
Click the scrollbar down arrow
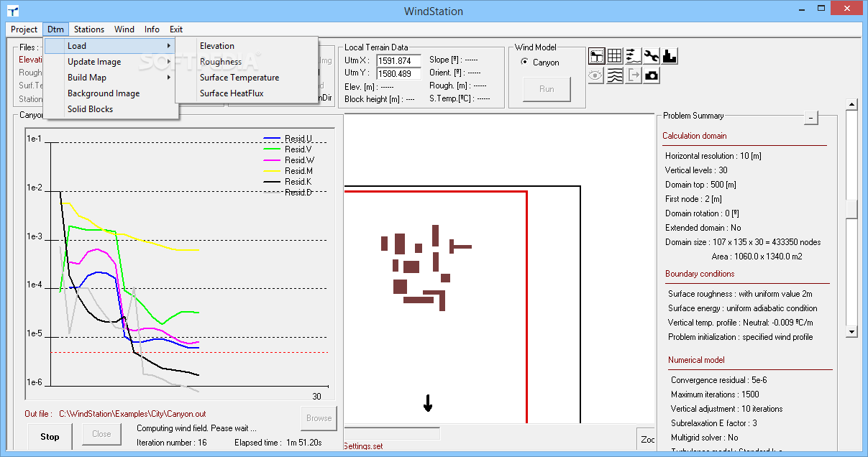coord(852,331)
